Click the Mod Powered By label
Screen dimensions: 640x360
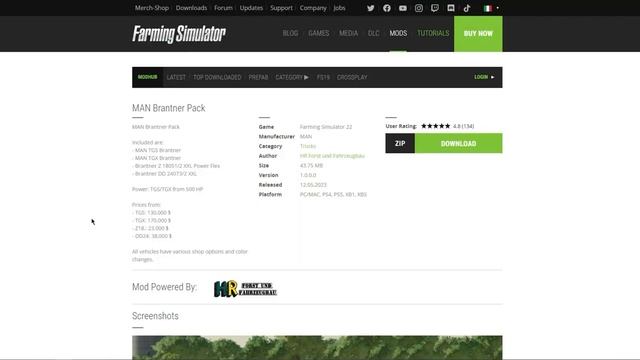[164, 287]
